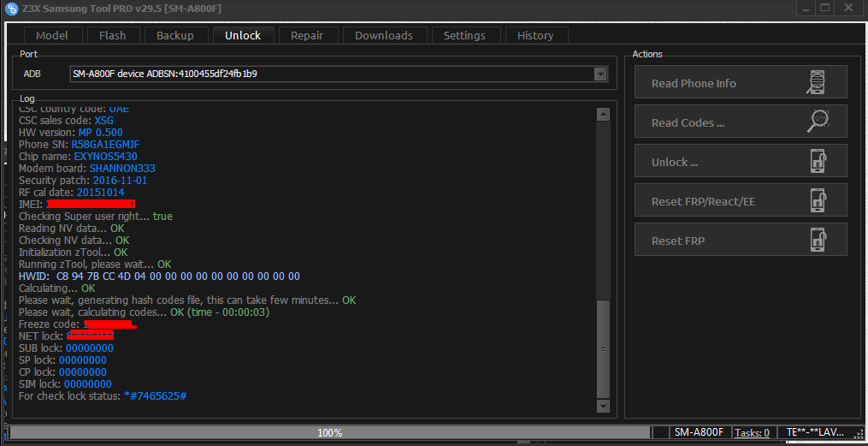
Task: Click the Reading NV data... OK line
Action: [72, 229]
